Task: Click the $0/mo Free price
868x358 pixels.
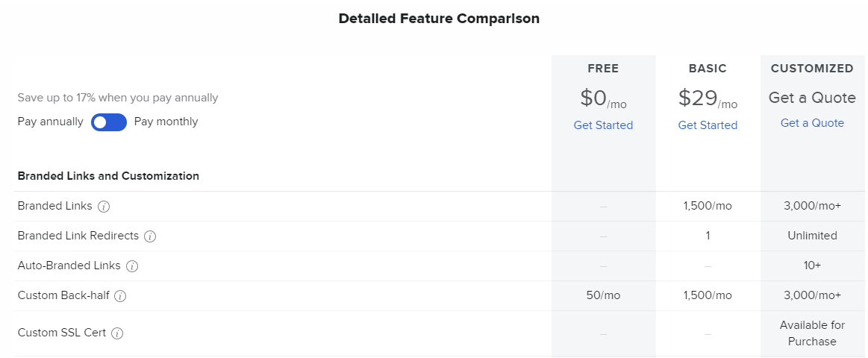Action: 603,98
